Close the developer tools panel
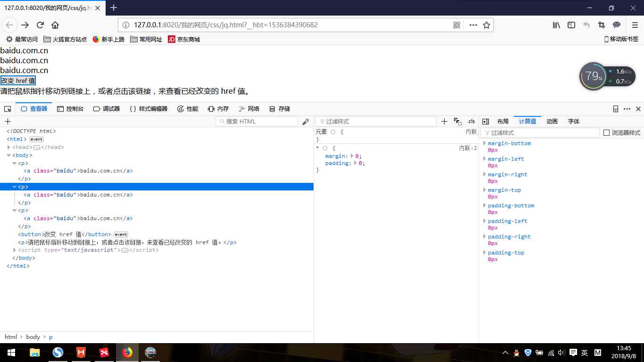Viewport: 644px width, 362px height. pyautogui.click(x=638, y=109)
